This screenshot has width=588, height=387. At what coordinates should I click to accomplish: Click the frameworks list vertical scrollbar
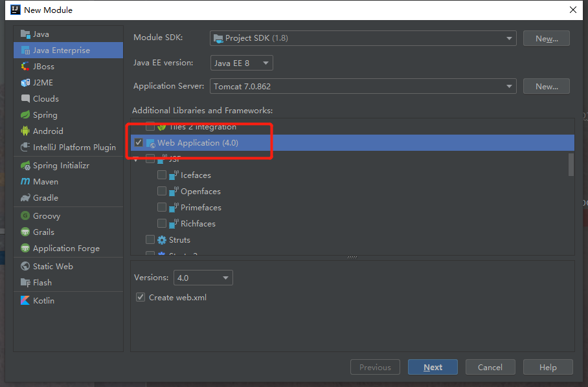point(571,164)
